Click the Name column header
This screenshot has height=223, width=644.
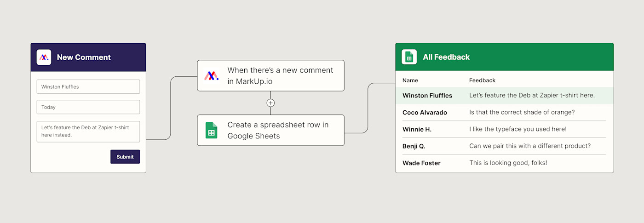click(410, 80)
